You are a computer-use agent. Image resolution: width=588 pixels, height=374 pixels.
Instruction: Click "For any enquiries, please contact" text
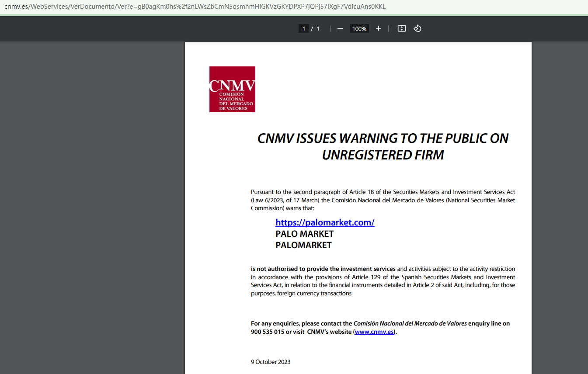(x=301, y=323)
